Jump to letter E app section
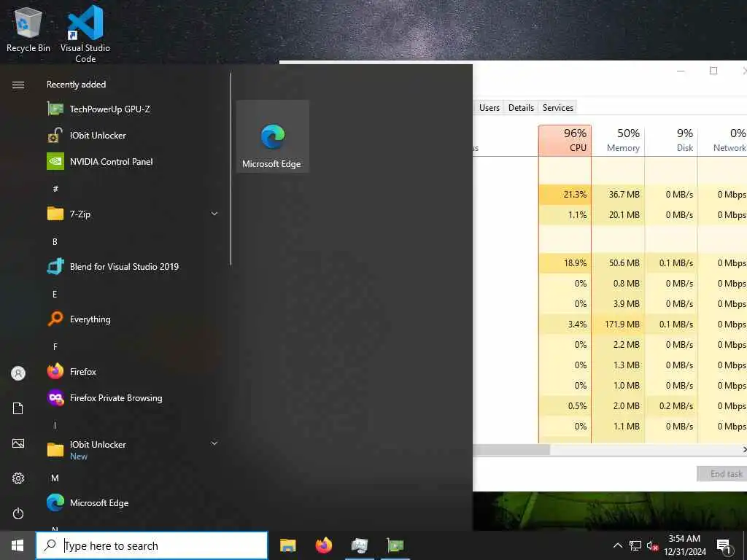 coord(55,295)
